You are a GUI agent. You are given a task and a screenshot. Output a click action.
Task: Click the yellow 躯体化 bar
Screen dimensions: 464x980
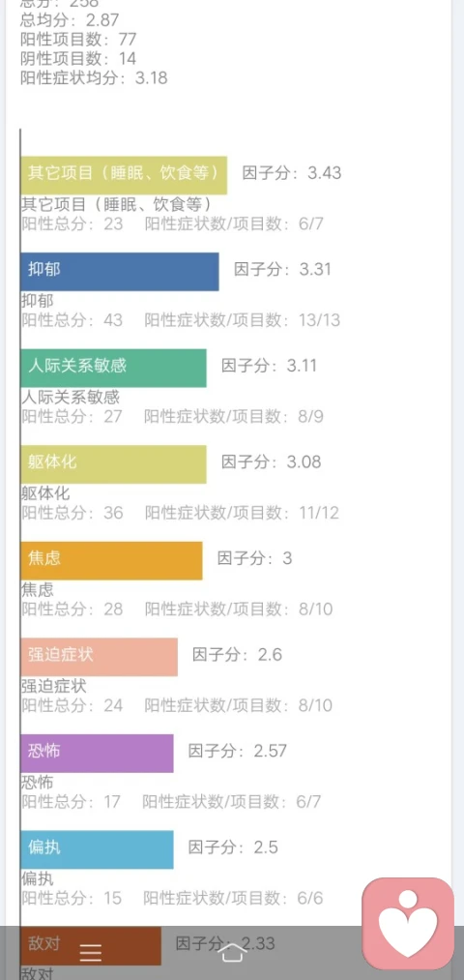pos(114,464)
